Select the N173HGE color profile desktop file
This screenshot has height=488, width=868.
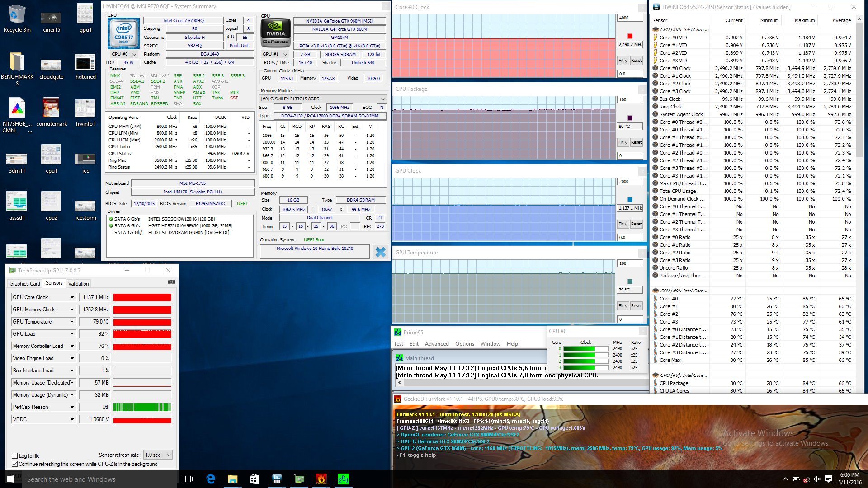[x=17, y=116]
